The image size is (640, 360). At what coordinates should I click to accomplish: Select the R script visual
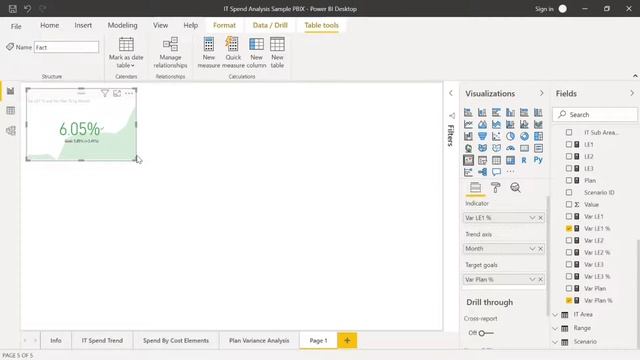[524, 160]
